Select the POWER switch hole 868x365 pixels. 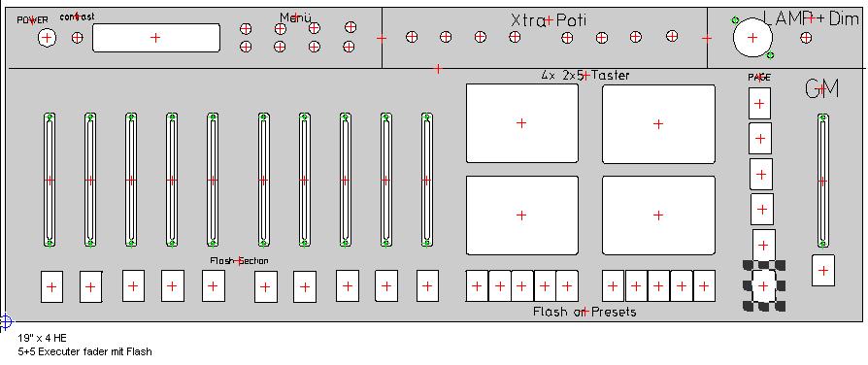[47, 38]
